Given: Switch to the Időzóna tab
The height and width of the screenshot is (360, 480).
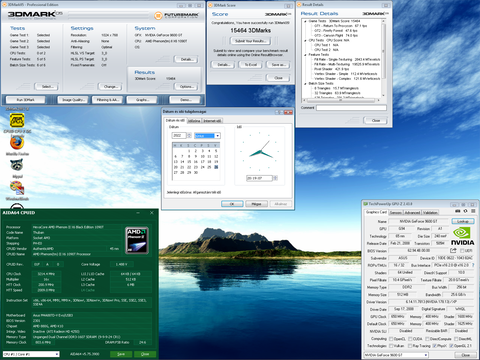Looking at the screenshot, I should click(194, 121).
